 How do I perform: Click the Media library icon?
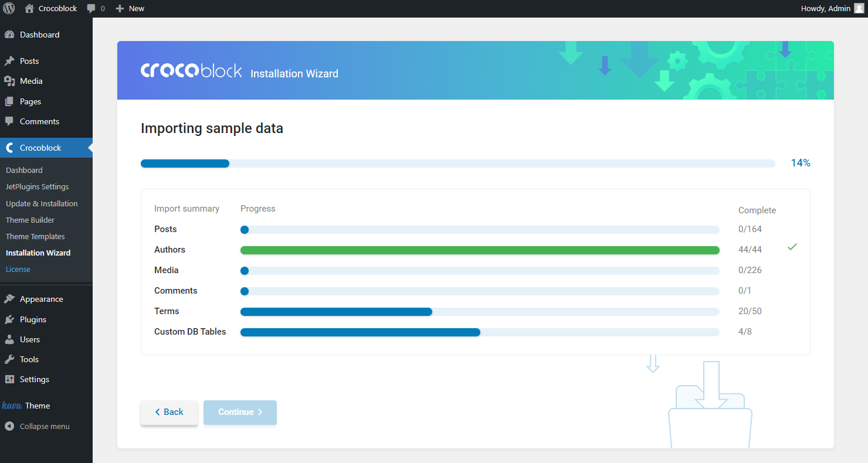click(x=9, y=81)
